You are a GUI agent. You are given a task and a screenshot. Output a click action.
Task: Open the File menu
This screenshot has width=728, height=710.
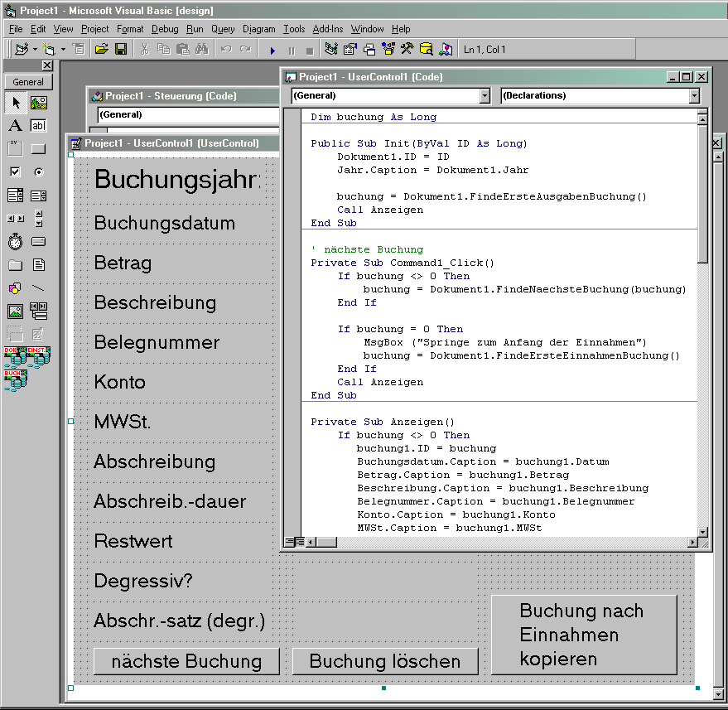16,29
